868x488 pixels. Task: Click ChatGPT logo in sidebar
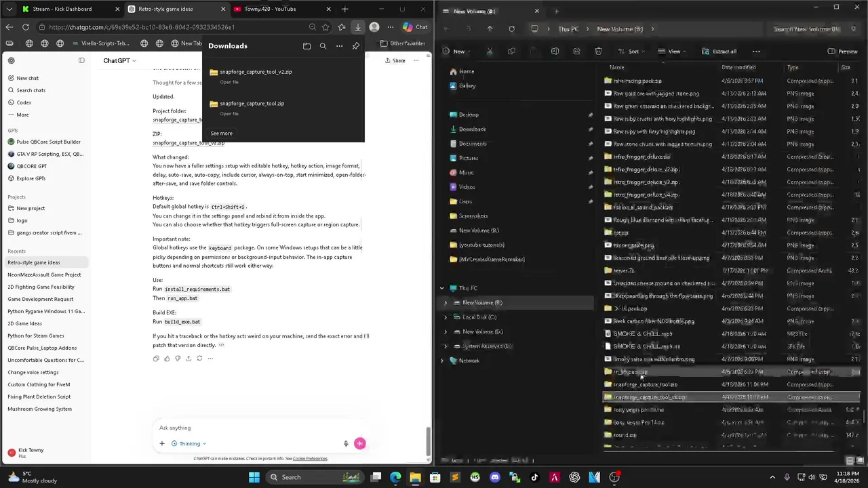coord(12,60)
